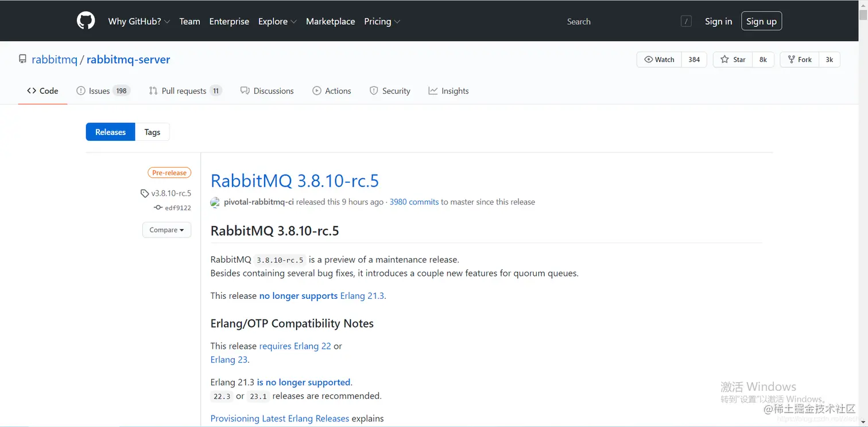Click the inline code 22.3

tap(222, 397)
